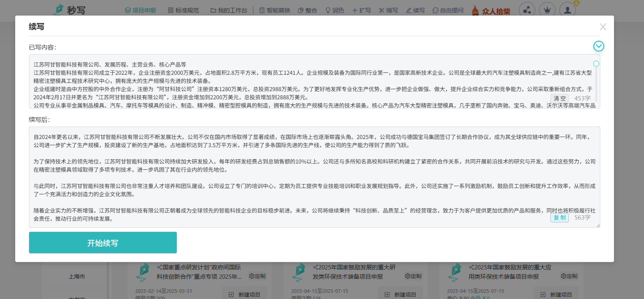This screenshot has width=644, height=299.
Task: Close the 续写 dialog with the X
Action: pos(603,27)
